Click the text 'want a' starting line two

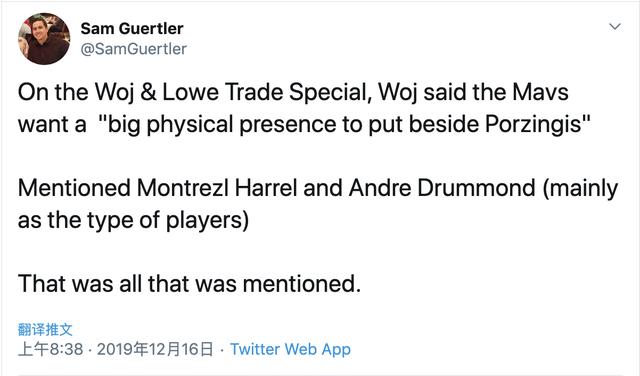pos(52,124)
